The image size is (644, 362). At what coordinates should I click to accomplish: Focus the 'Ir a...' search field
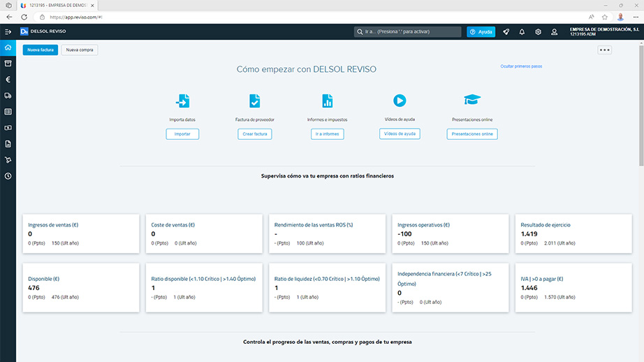point(408,31)
